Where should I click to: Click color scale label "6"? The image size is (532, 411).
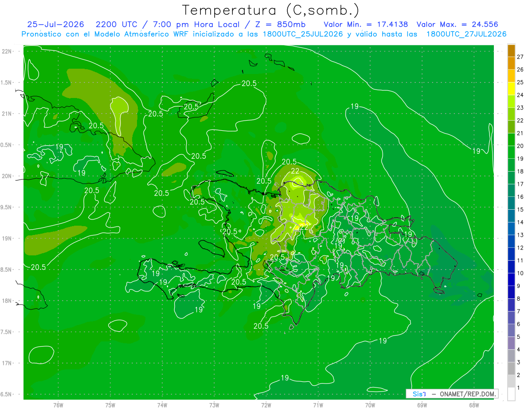click(x=519, y=324)
